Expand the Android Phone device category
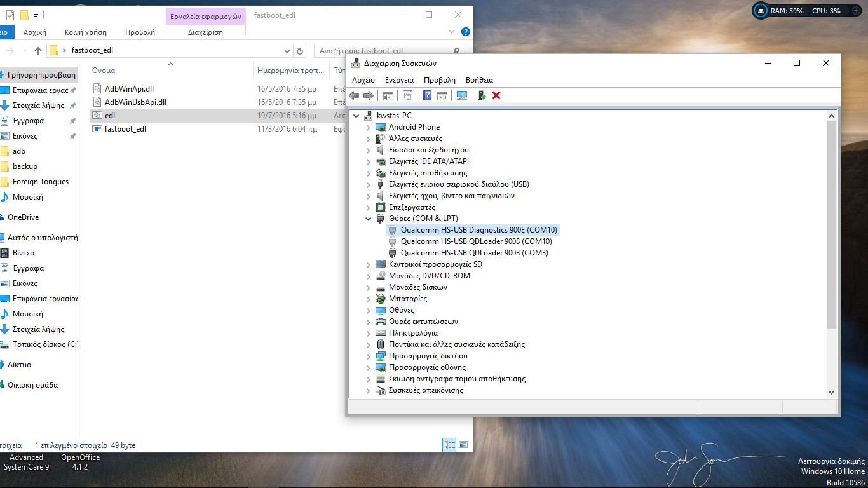Screen dimensions: 868x488 [368, 127]
